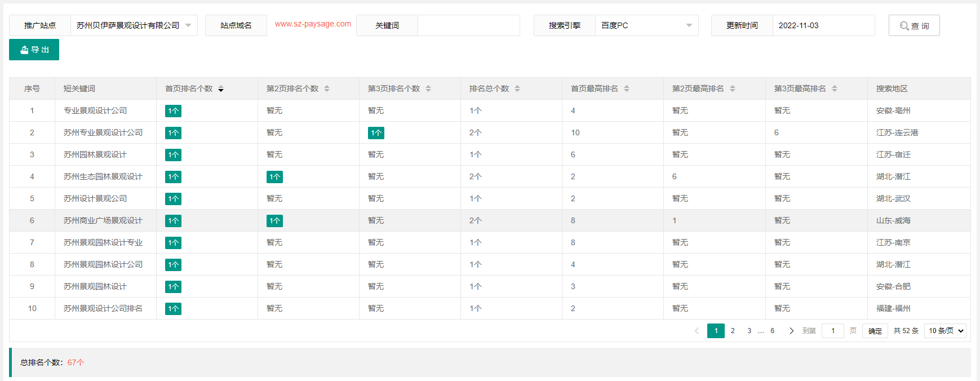Select keyword 苏州专业景观设计公司

(x=103, y=132)
